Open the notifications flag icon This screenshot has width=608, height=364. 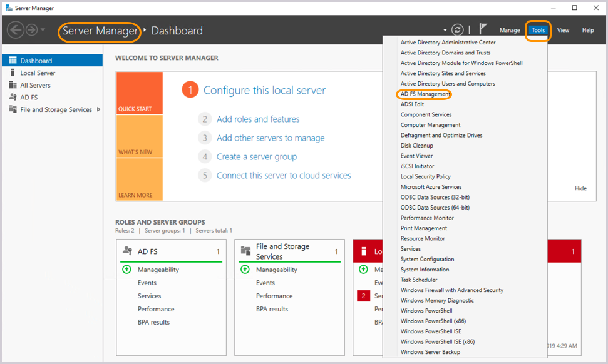coord(483,29)
